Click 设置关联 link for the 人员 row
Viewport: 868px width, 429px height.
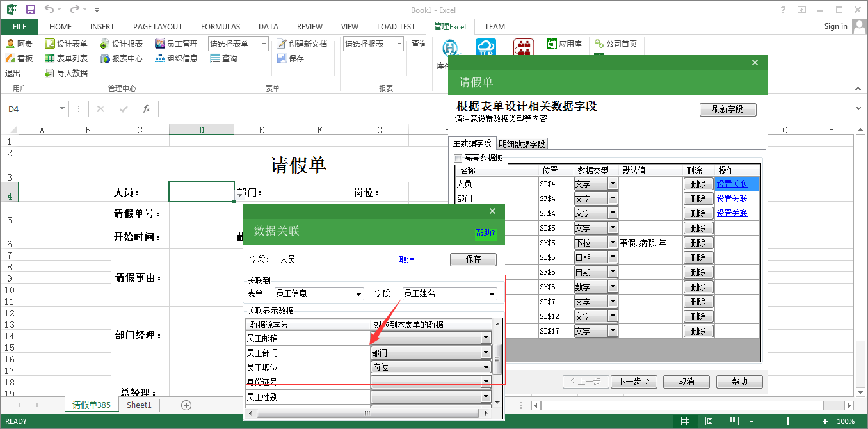(x=732, y=184)
